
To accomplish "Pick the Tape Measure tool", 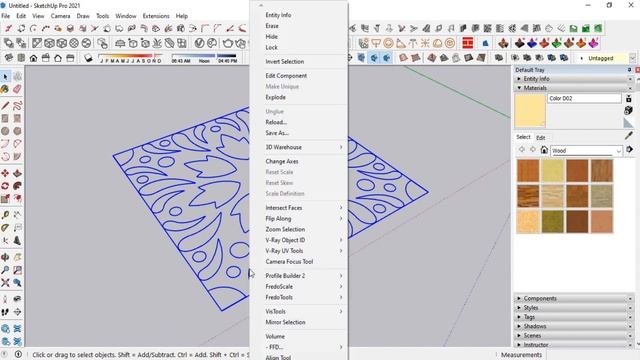I will pyautogui.click(x=5, y=215).
